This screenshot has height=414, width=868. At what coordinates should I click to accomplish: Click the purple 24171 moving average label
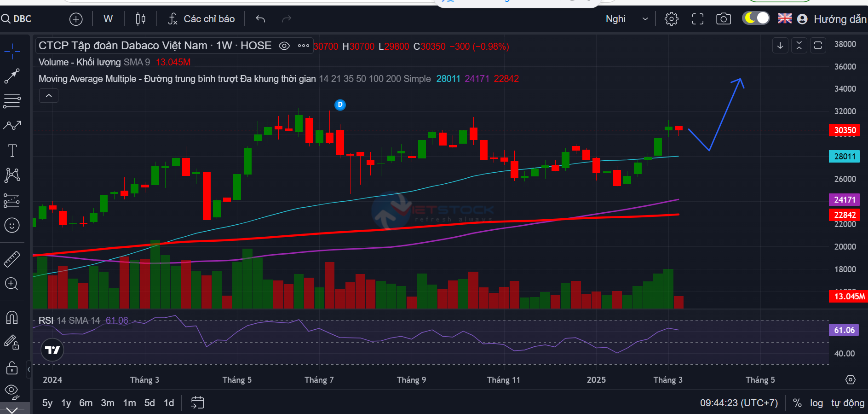845,200
